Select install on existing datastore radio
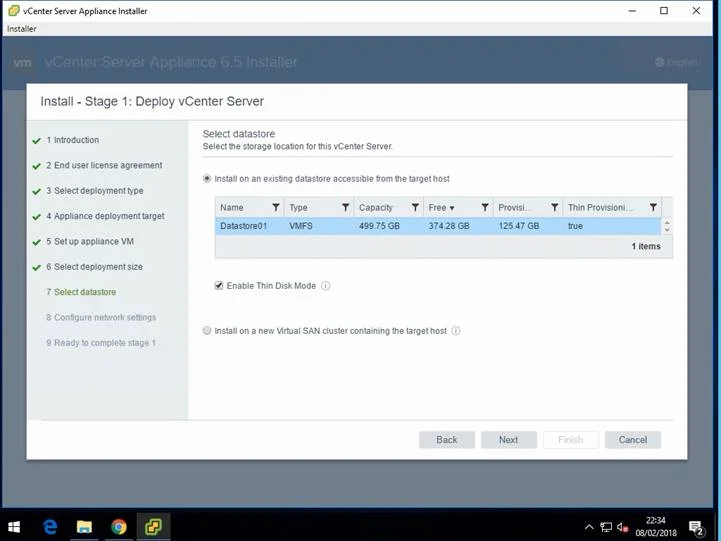Image resolution: width=721 pixels, height=541 pixels. click(207, 178)
